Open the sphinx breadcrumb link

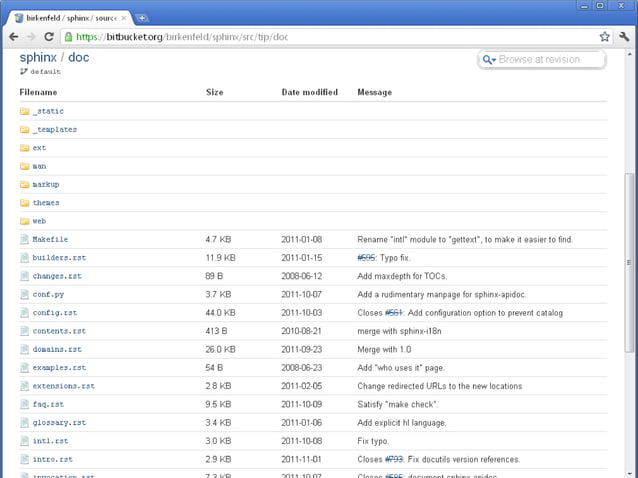coord(37,57)
